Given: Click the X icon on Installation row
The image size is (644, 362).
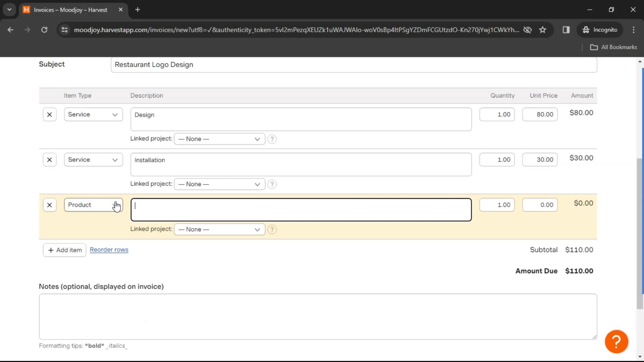Looking at the screenshot, I should click(x=49, y=160).
